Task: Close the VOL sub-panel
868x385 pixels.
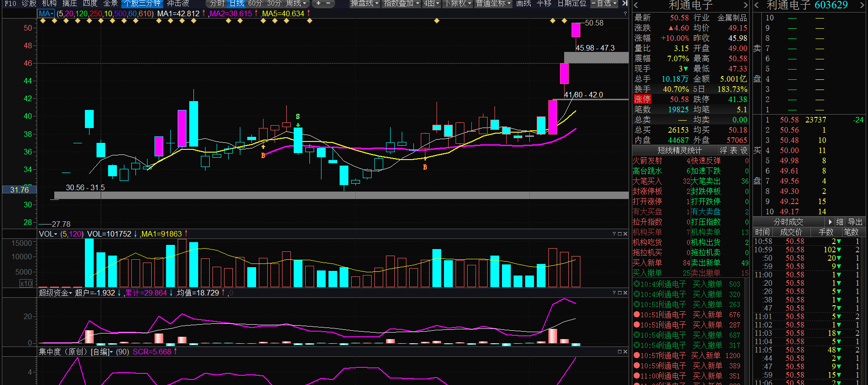Action: (625, 234)
